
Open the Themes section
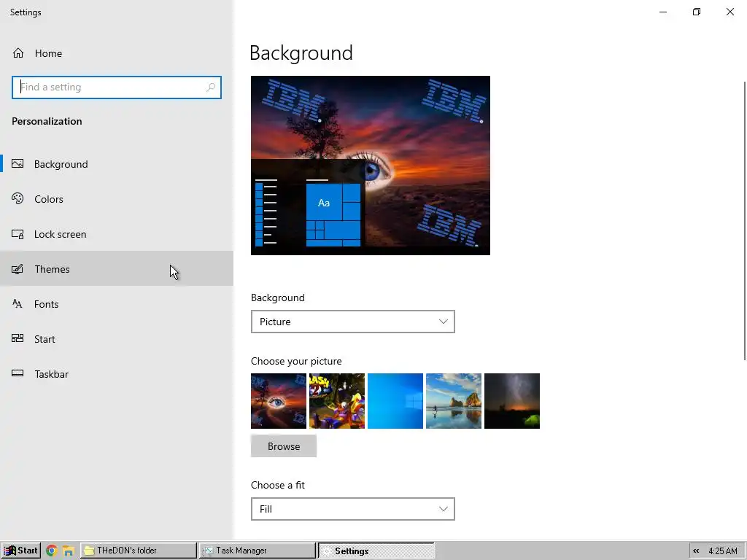tap(117, 269)
